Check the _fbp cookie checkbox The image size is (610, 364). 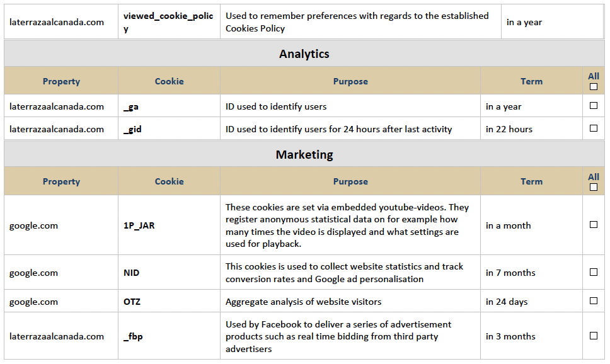click(x=593, y=335)
